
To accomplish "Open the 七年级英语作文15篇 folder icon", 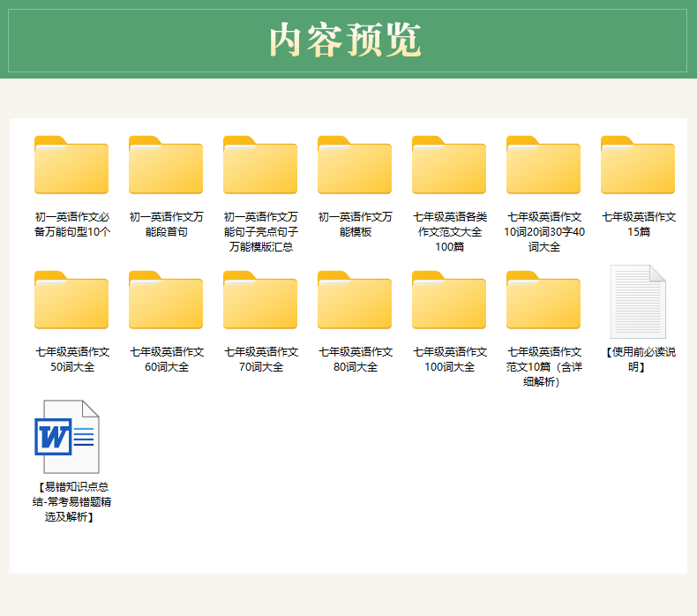I will [638, 165].
